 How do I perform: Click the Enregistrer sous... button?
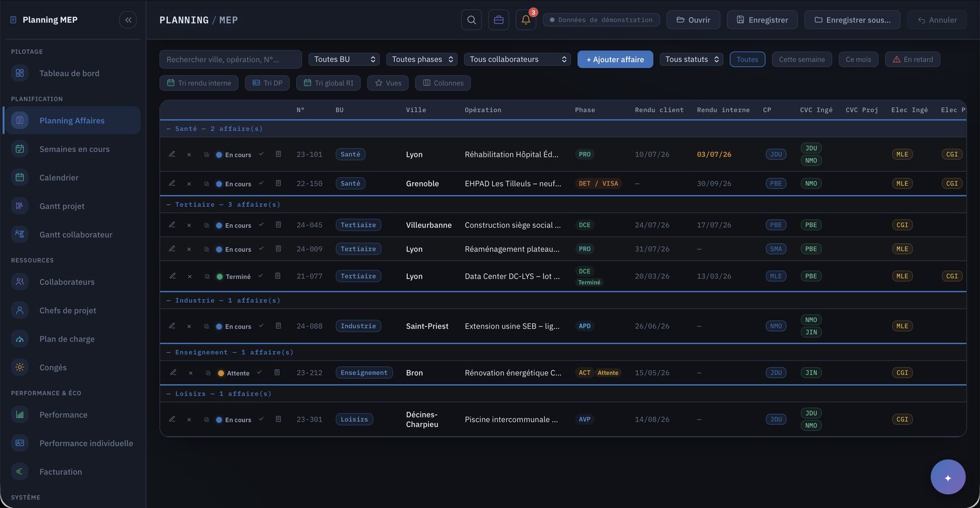[852, 20]
